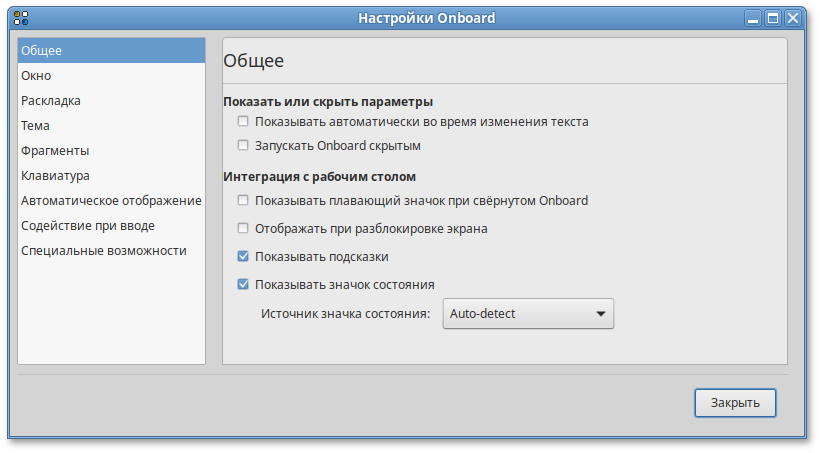Click the Источник значка состояния label
Viewport: 820px width, 453px height.
[x=345, y=314]
